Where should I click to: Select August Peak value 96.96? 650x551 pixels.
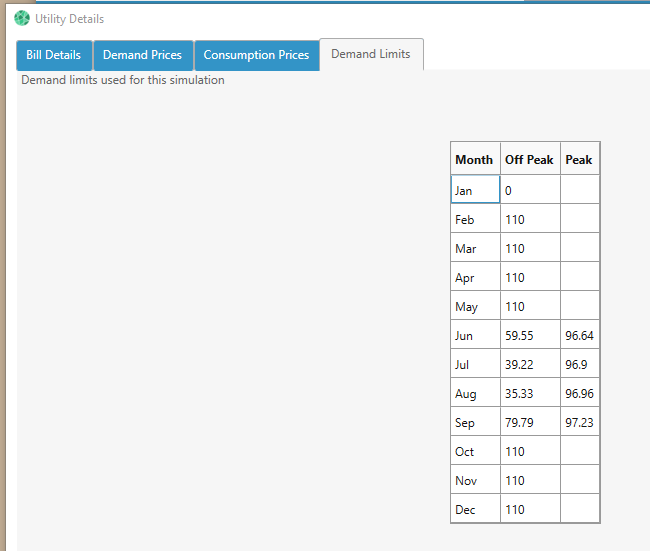click(x=580, y=394)
